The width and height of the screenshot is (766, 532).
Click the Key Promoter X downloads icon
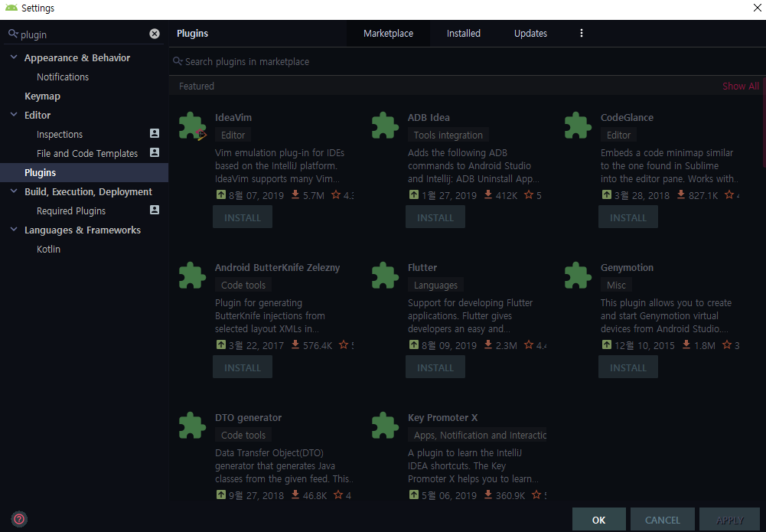(488, 494)
